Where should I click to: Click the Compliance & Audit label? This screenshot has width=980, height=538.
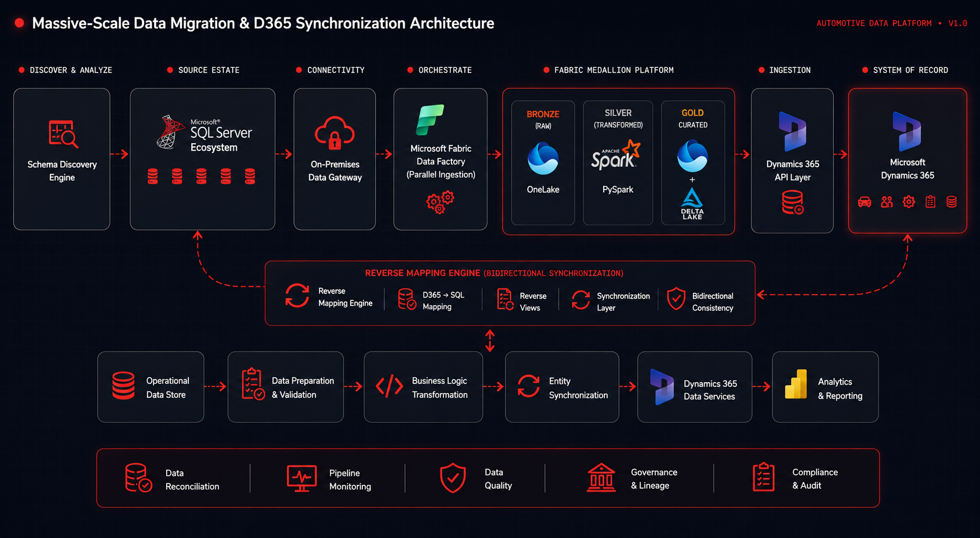coord(815,479)
